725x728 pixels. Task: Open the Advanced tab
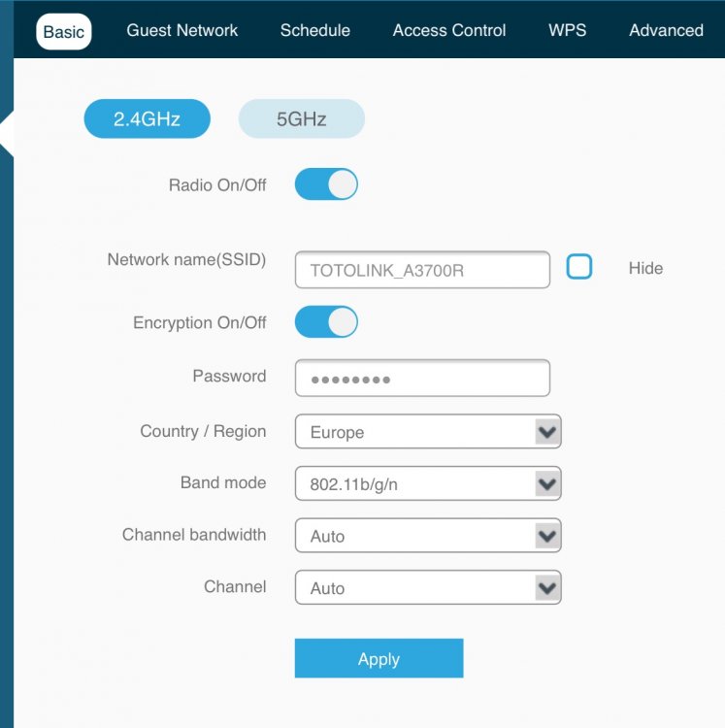666,30
